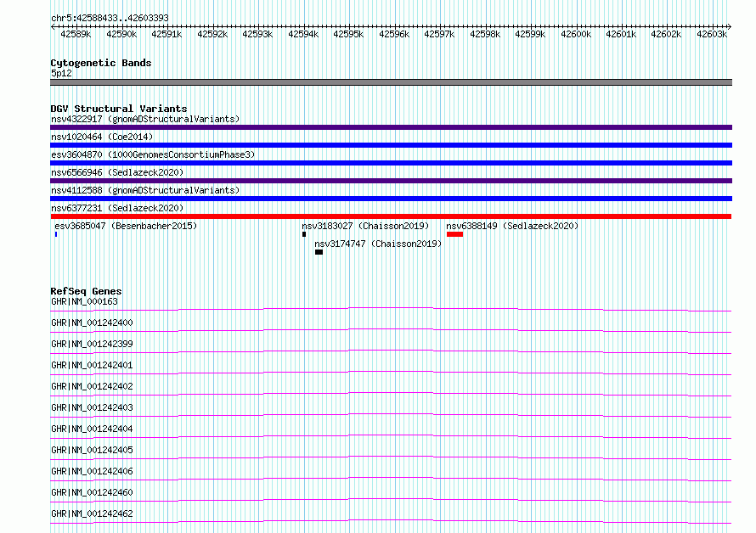
Task: Click the 5p12 band label
Action: point(61,73)
